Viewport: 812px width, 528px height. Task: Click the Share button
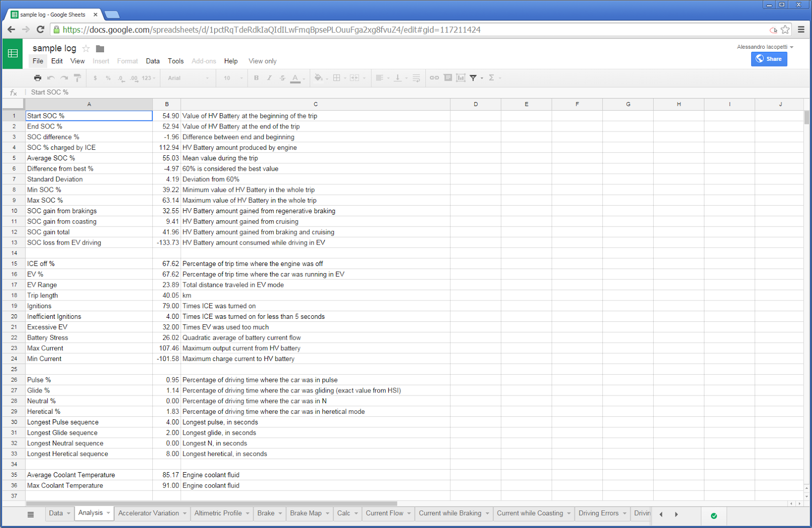pyautogui.click(x=769, y=59)
